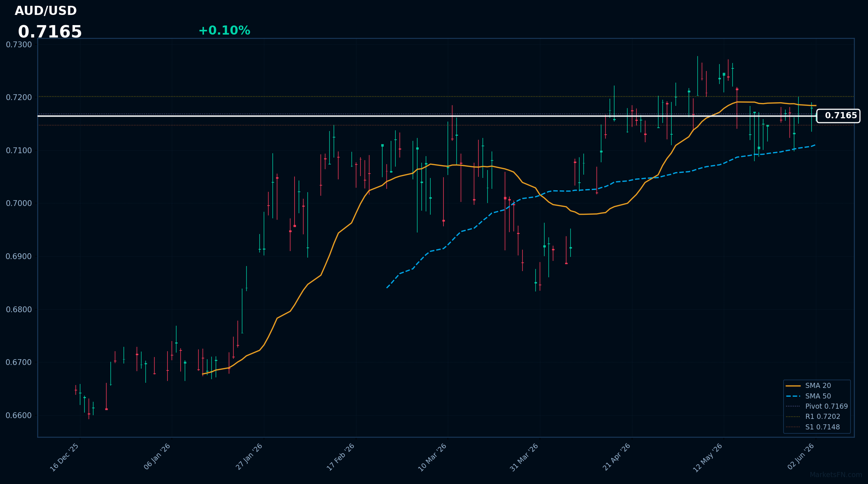Click the 10 Mar '26 date label
Viewport: 868px width, 484px height.
[433, 457]
